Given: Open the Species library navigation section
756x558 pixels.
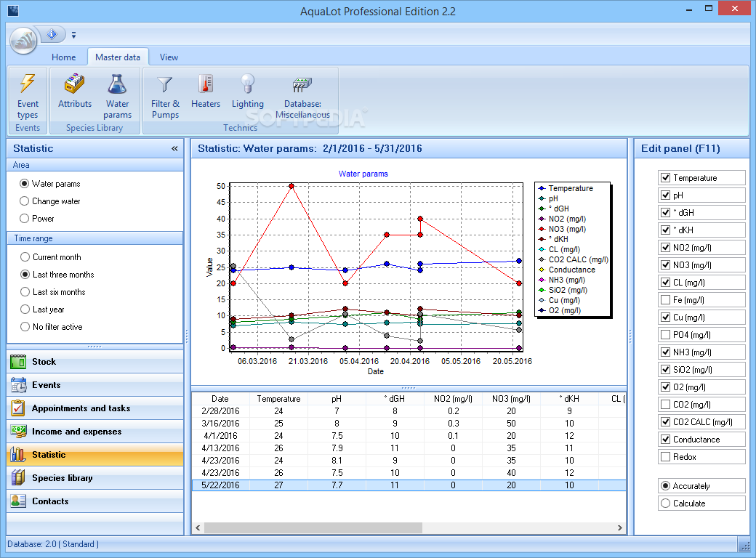Looking at the screenshot, I should [63, 478].
